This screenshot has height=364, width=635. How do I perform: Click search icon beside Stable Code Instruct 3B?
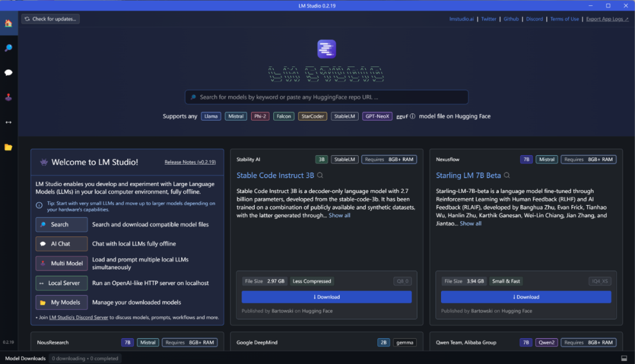point(320,175)
